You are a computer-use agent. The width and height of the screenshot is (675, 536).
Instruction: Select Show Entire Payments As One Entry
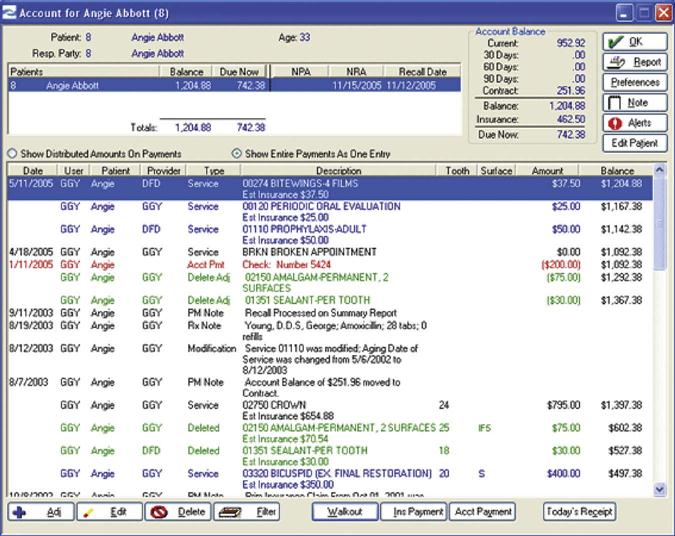tap(236, 154)
